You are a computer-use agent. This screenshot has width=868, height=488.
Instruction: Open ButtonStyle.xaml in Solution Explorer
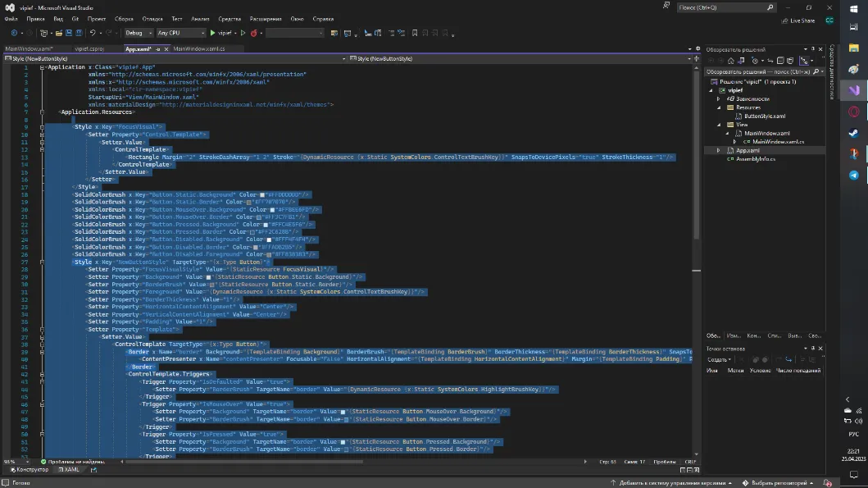(x=765, y=116)
